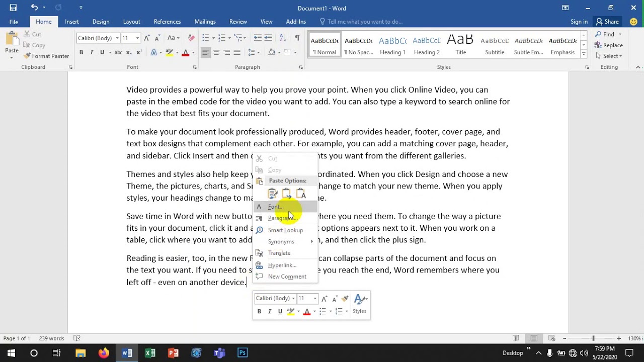Toggle Superscript formatting
The height and width of the screenshot is (362, 644).
coord(139,52)
